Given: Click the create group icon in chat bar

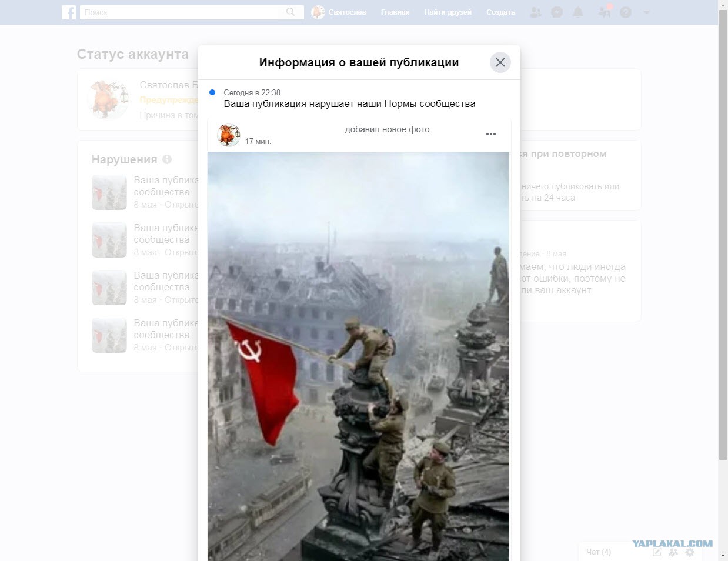Looking at the screenshot, I should (673, 552).
